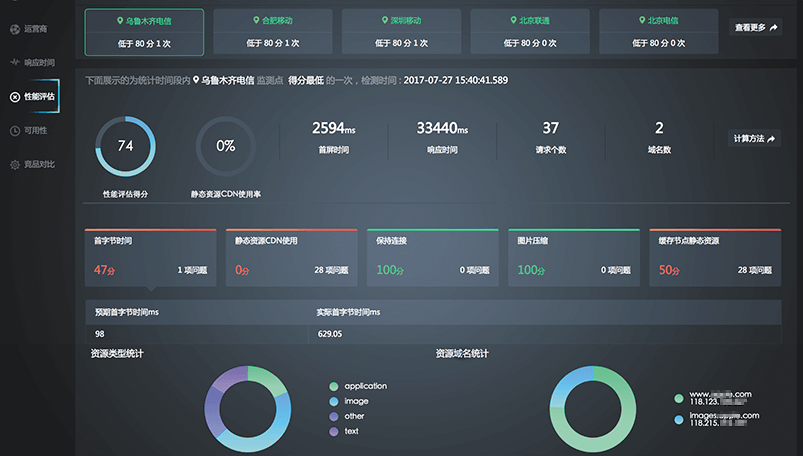Expand the 缓存节点静态资源 score card
803x456 pixels.
point(715,257)
